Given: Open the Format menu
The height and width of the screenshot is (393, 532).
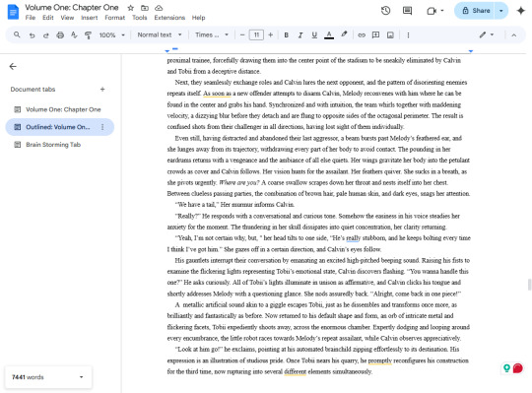Looking at the screenshot, I should pos(114,18).
